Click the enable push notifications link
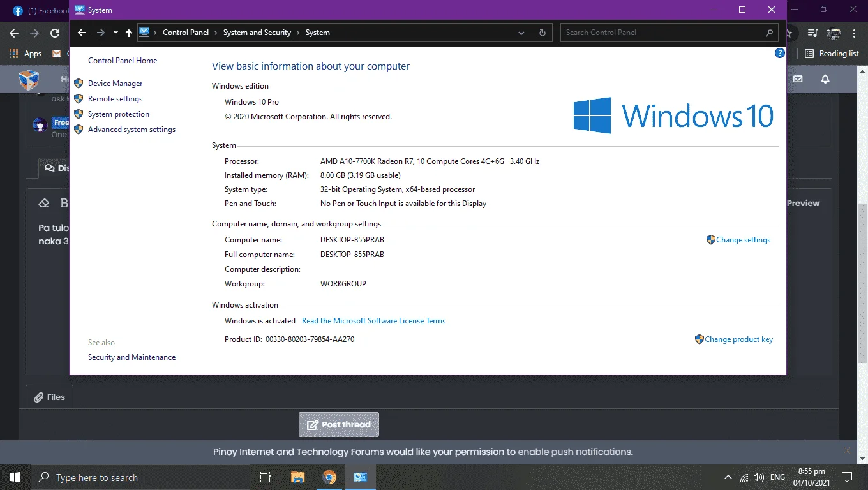This screenshot has height=490, width=868. click(x=575, y=452)
